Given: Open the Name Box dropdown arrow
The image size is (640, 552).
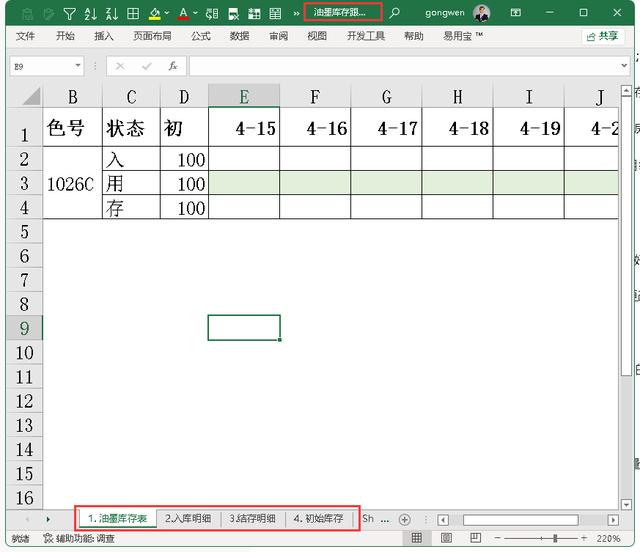Looking at the screenshot, I should (78, 66).
